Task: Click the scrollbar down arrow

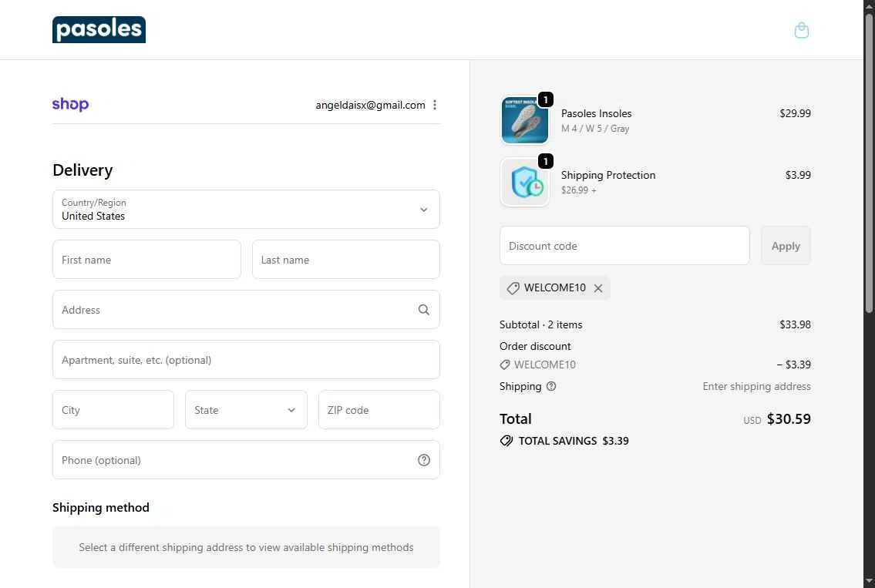Action: 869,582
